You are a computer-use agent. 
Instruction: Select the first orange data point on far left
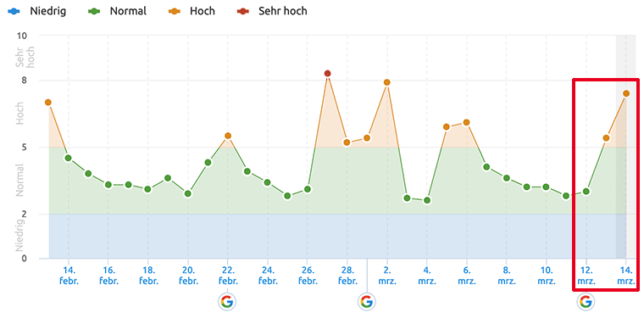(x=48, y=103)
